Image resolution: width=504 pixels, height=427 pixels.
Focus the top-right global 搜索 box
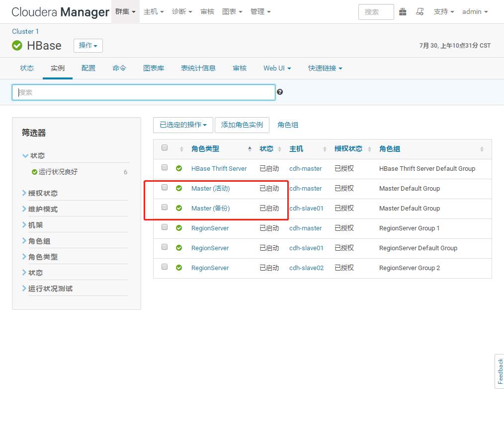[x=376, y=12]
